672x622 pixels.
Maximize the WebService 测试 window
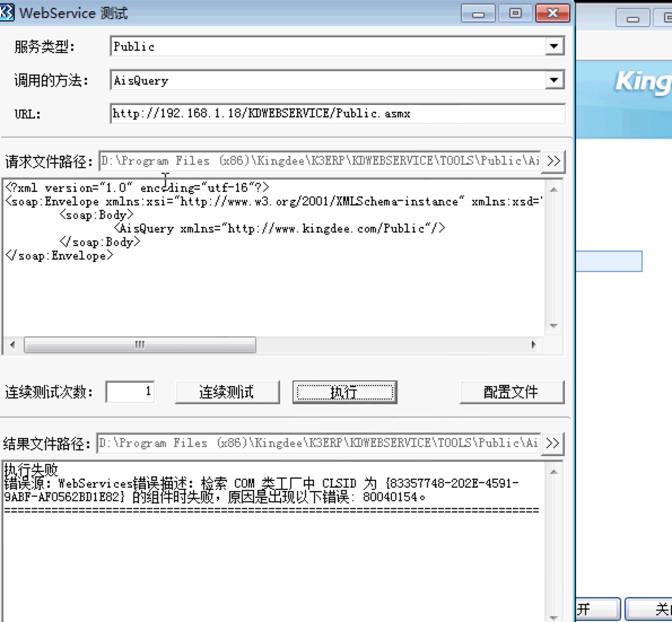pyautogui.click(x=516, y=14)
